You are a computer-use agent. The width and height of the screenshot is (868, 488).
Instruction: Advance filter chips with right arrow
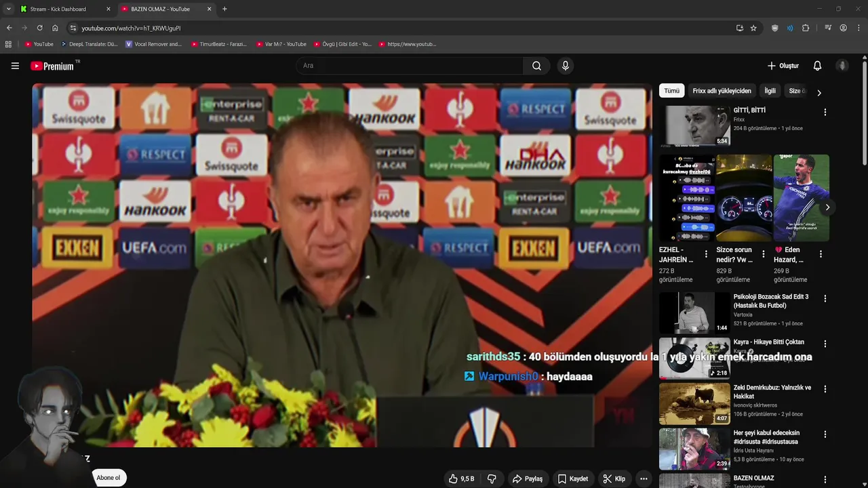coord(818,92)
